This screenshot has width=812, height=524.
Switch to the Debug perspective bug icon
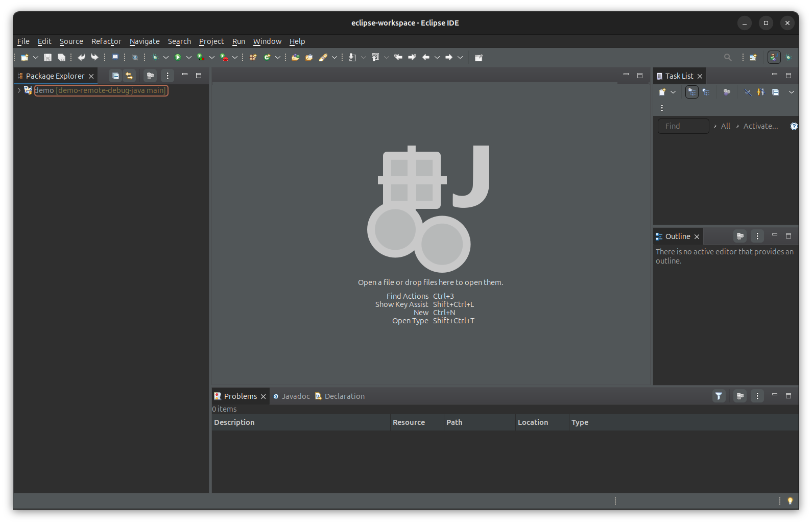(788, 57)
